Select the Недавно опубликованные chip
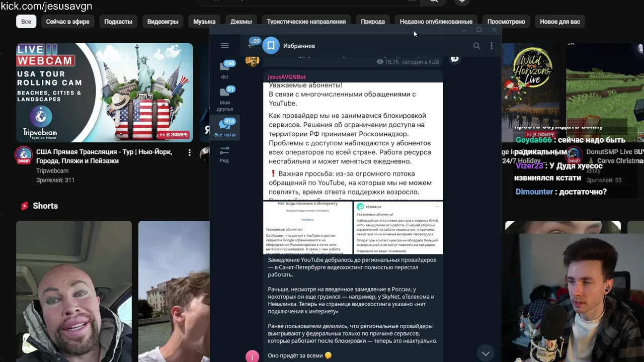The image size is (644, 362). (x=436, y=22)
